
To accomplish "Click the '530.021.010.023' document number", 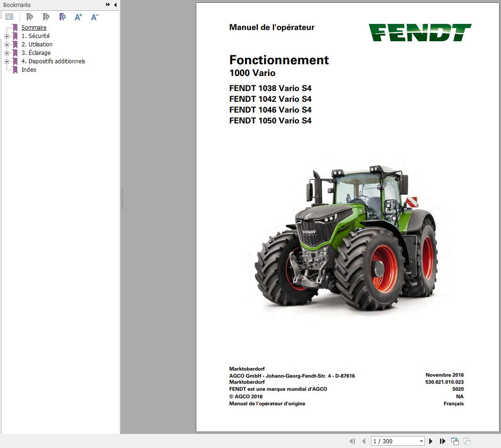I will pos(445,382).
